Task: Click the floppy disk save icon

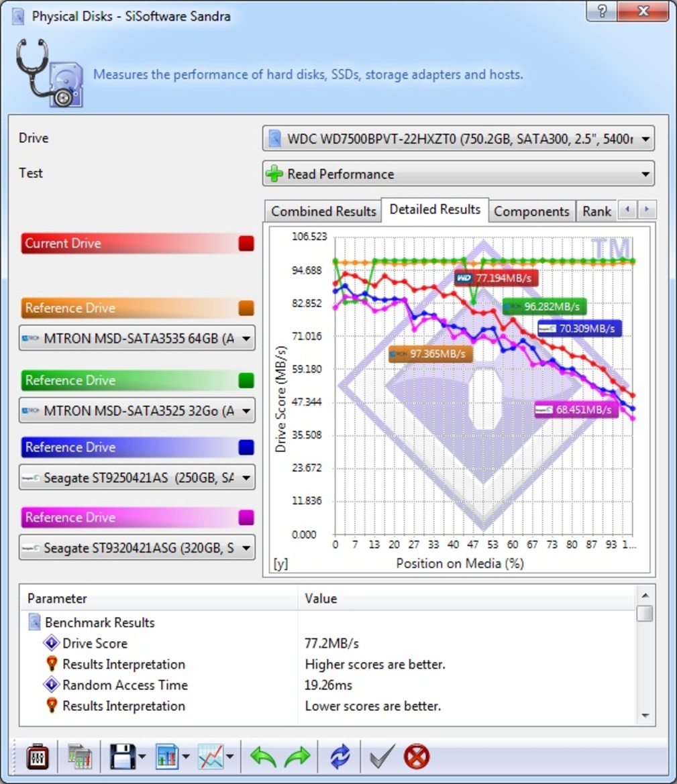Action: tap(123, 757)
